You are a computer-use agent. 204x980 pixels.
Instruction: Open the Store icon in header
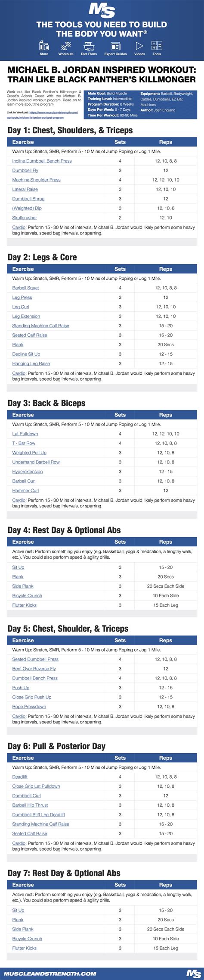click(44, 45)
